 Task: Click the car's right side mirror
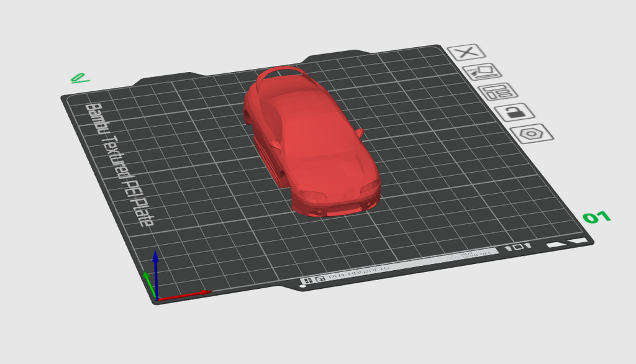359,132
